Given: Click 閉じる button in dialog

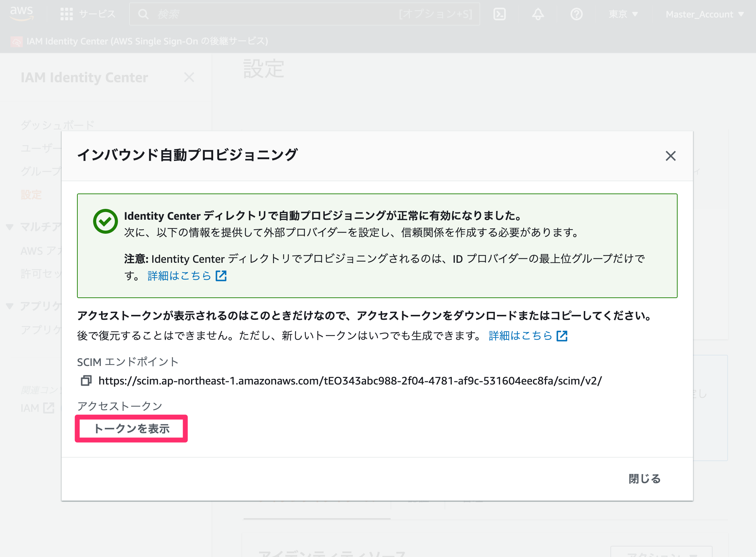Looking at the screenshot, I should (644, 479).
